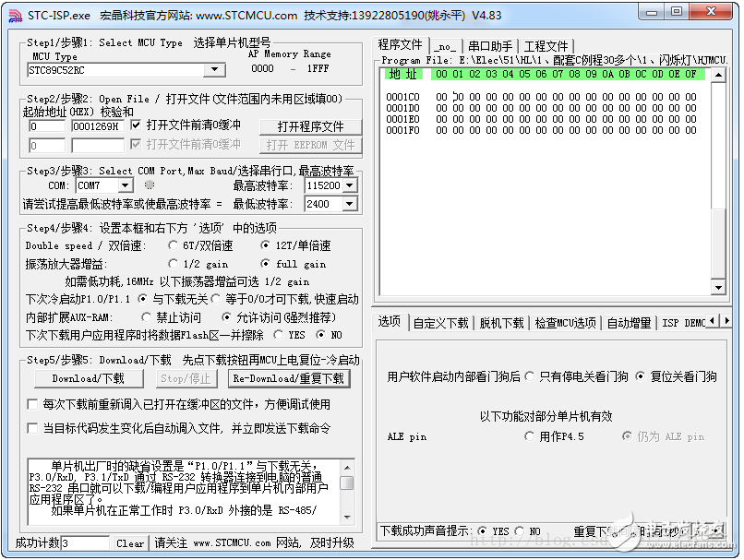The height and width of the screenshot is (560, 744).
Task: Open the 115200 max baud rate dropdown
Action: (x=352, y=184)
